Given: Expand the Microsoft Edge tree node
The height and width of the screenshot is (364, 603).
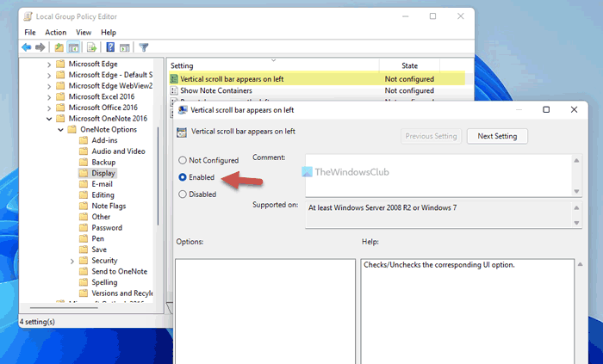Looking at the screenshot, I should [x=49, y=65].
